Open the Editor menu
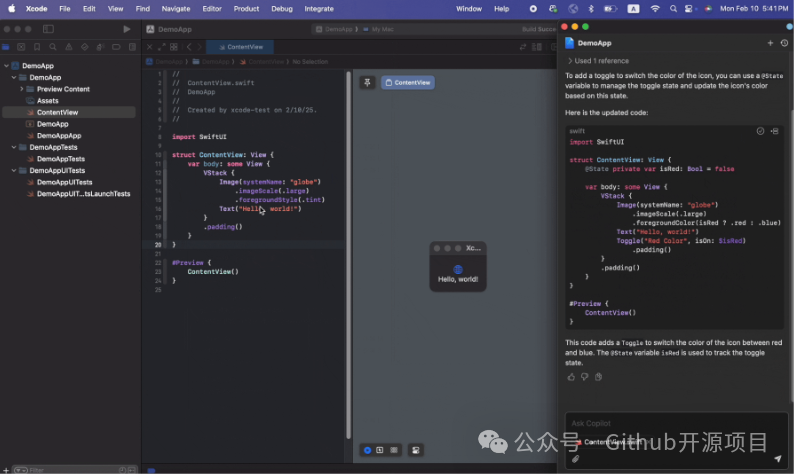794x474 pixels. tap(212, 9)
